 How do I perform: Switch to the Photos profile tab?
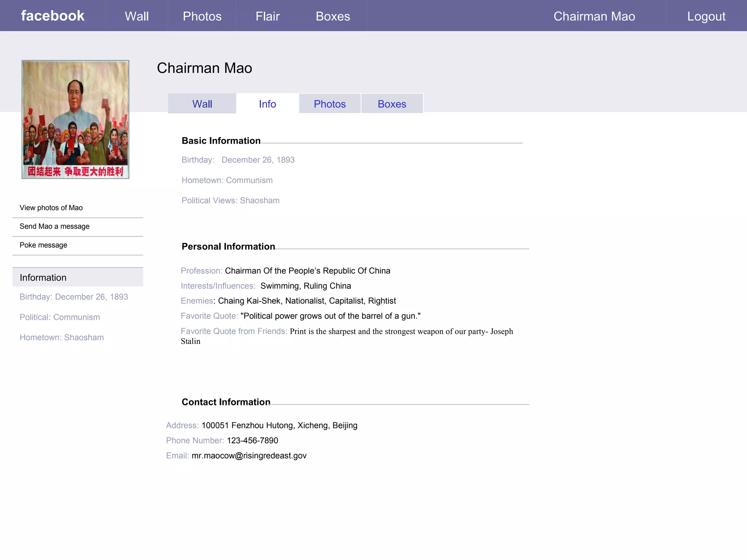[330, 104]
